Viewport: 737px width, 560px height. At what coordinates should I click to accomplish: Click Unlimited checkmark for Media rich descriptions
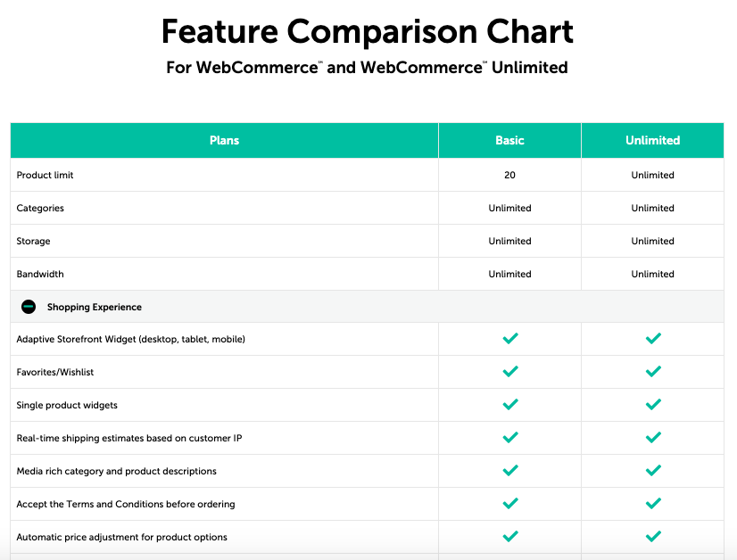click(x=652, y=471)
